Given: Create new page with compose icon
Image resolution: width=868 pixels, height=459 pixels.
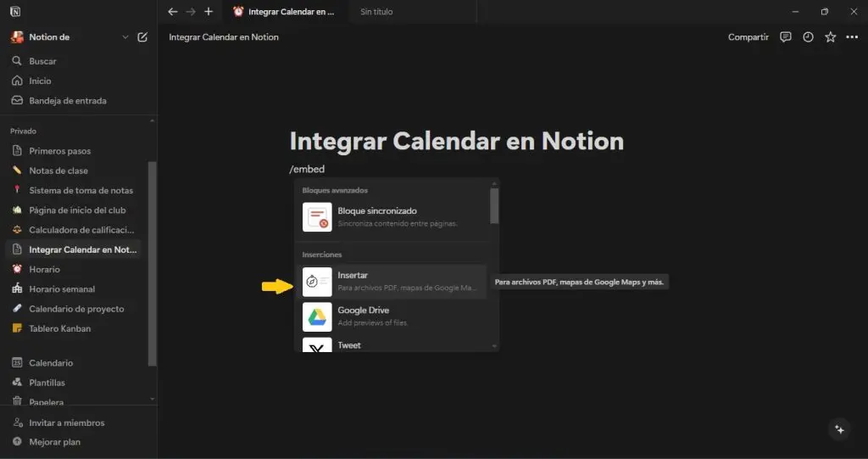Looking at the screenshot, I should [x=142, y=37].
